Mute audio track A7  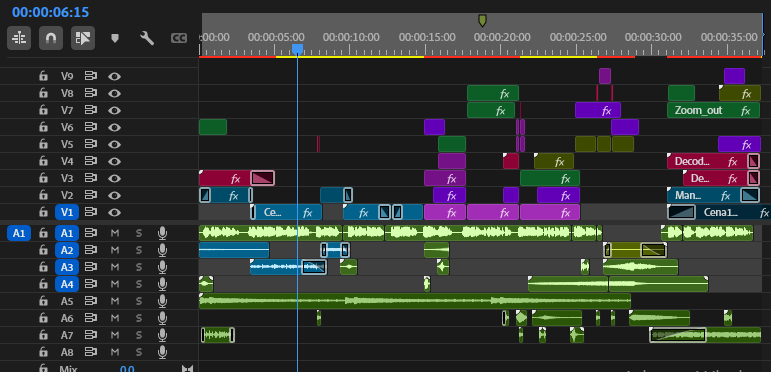(115, 335)
